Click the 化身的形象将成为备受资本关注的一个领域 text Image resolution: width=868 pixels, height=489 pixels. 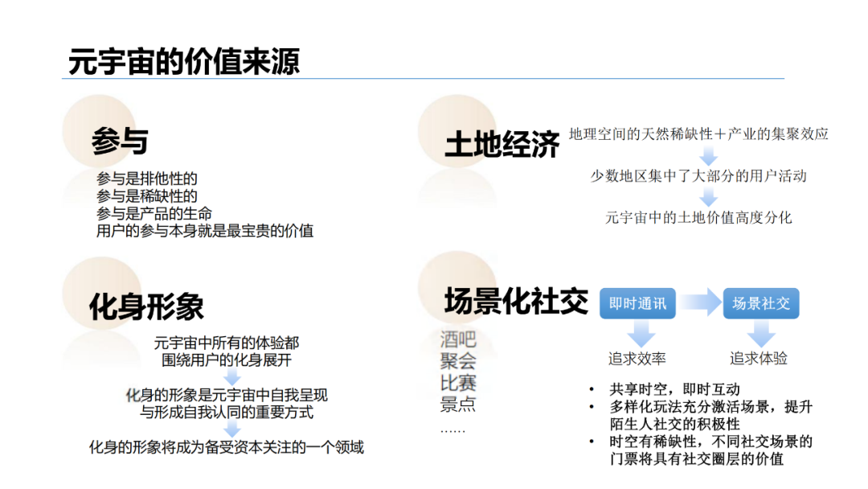point(227,448)
